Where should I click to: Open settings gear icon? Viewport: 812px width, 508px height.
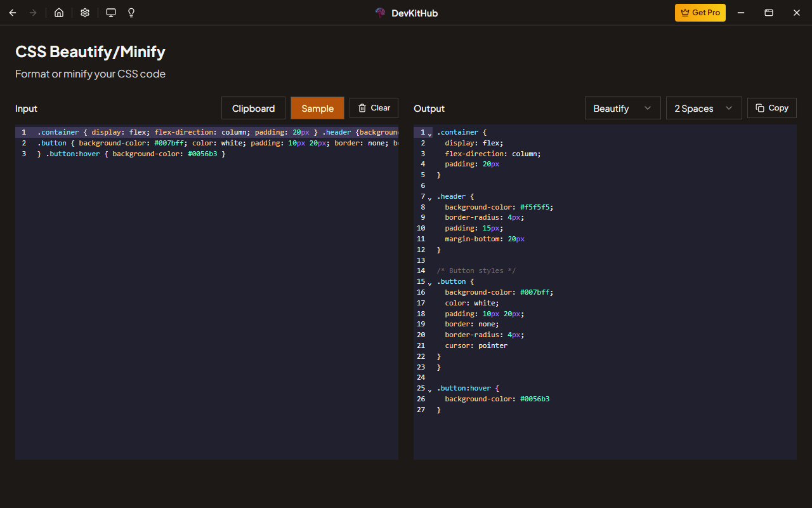[85, 13]
